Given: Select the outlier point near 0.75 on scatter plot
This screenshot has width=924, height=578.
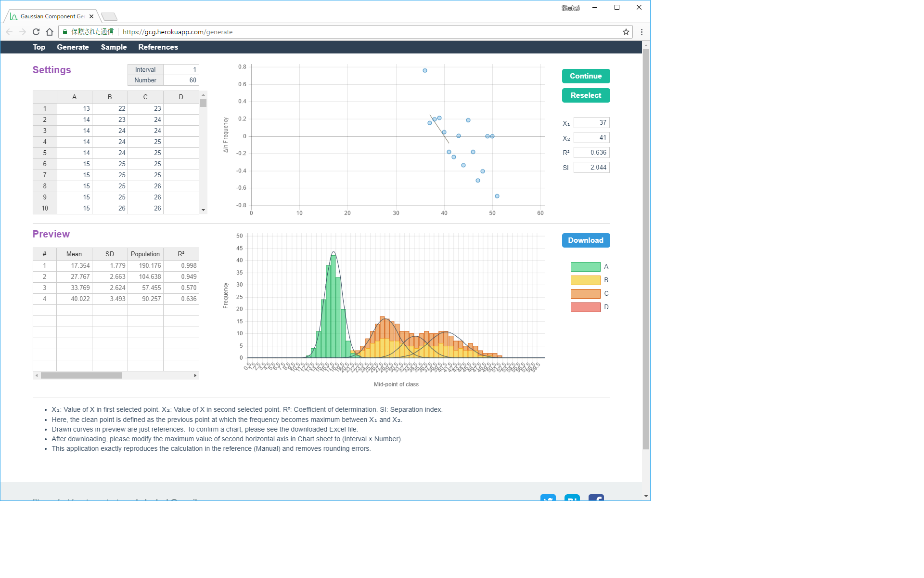Looking at the screenshot, I should click(425, 71).
